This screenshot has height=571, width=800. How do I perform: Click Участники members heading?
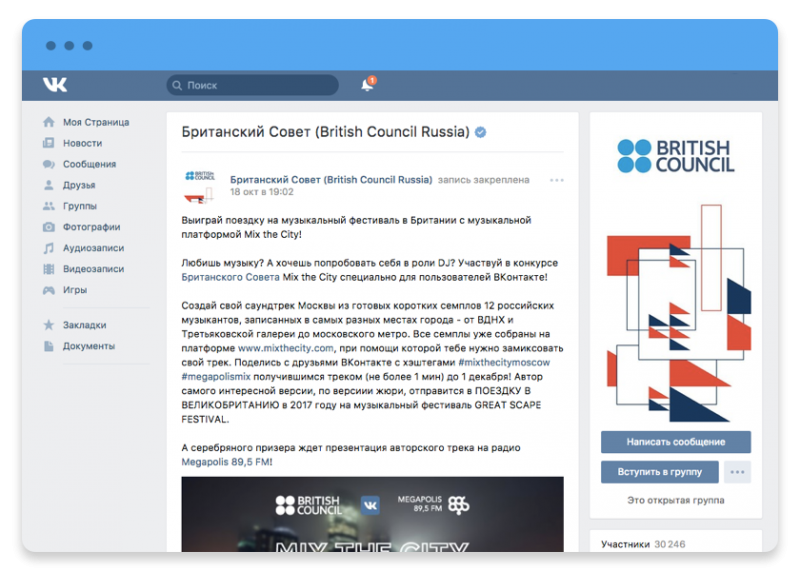626,544
